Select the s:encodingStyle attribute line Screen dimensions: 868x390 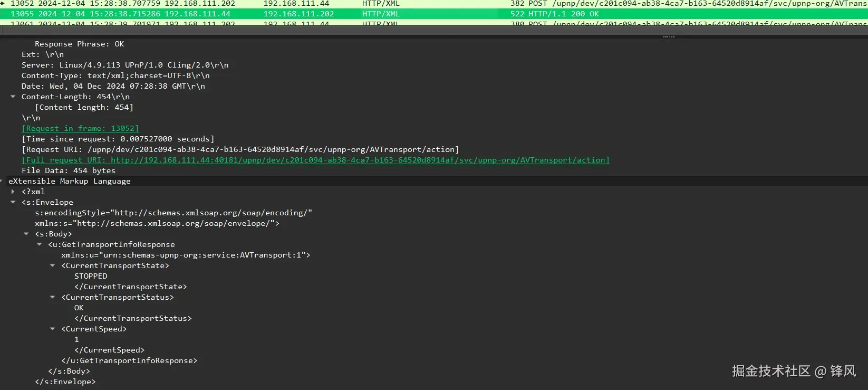tap(173, 213)
